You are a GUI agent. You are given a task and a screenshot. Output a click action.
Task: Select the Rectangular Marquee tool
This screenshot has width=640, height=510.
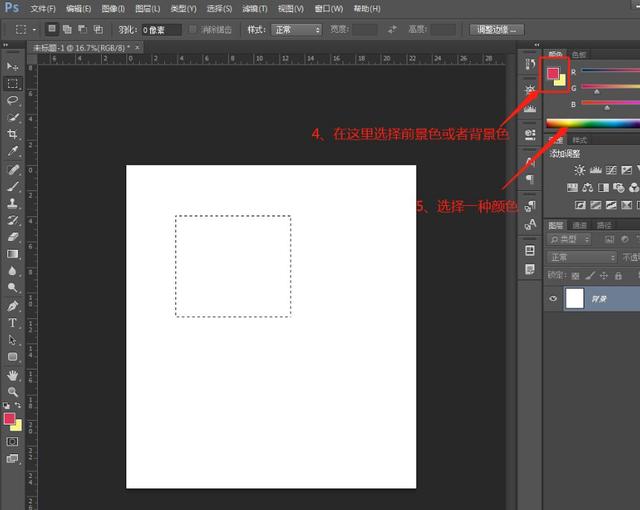click(x=12, y=83)
